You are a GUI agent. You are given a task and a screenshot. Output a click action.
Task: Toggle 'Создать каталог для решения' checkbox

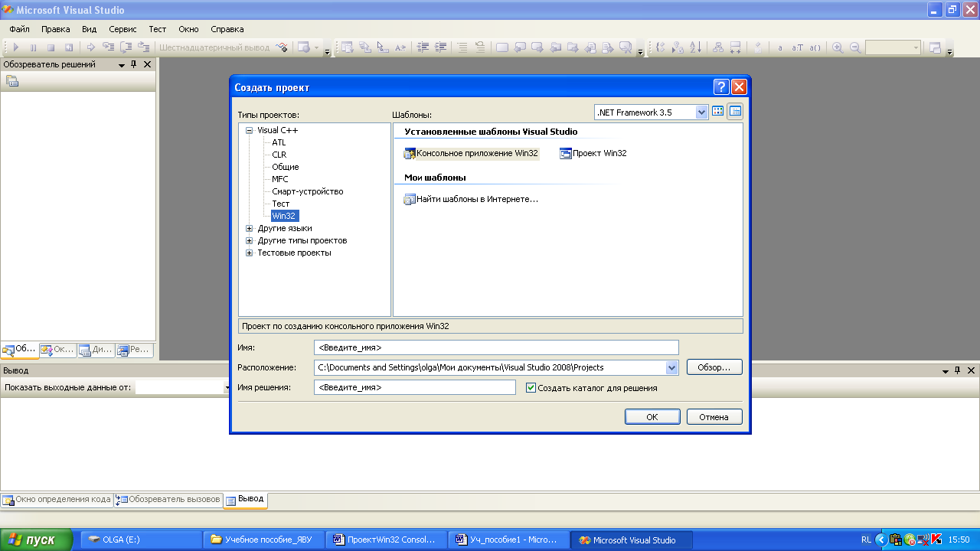[x=531, y=388]
